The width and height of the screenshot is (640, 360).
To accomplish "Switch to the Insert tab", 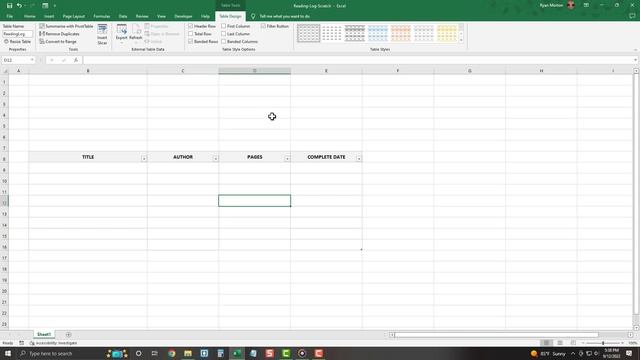I will coord(49,16).
